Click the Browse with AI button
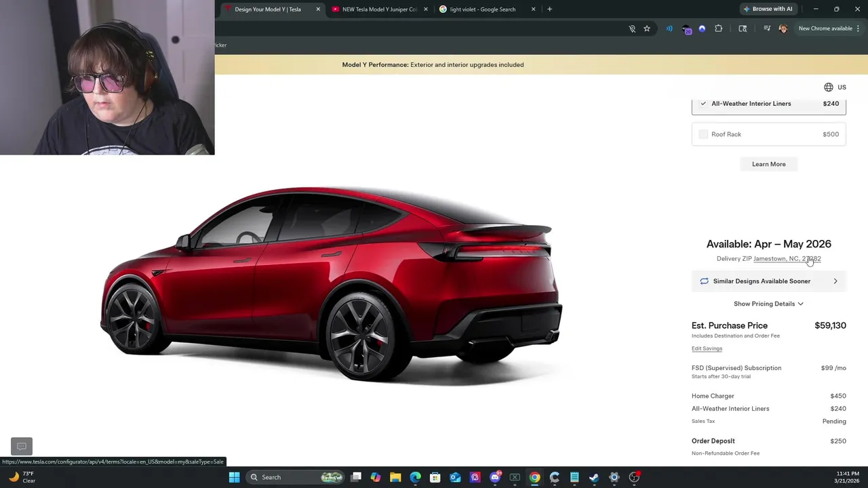Viewport: 868px width, 488px height. tap(768, 9)
